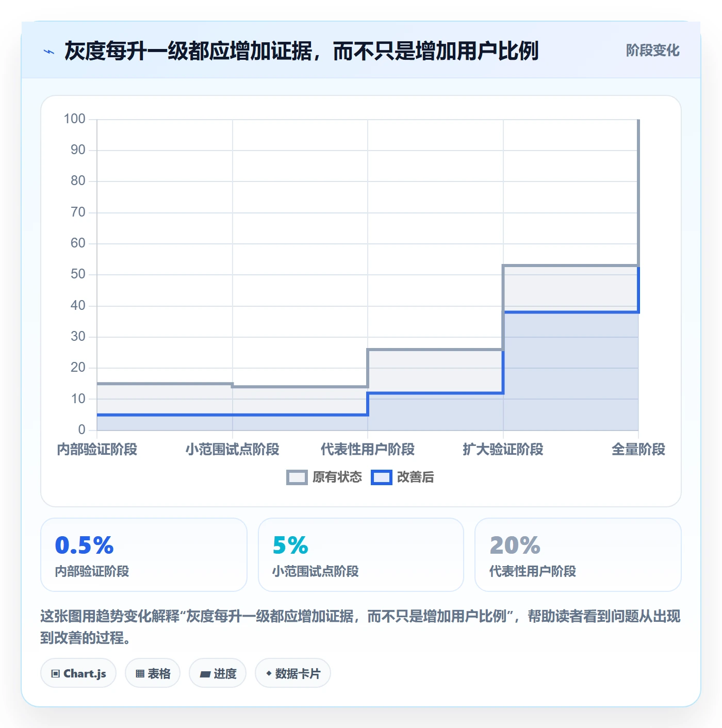Open the 0.5% 内部验证阶段 data card

144,555
